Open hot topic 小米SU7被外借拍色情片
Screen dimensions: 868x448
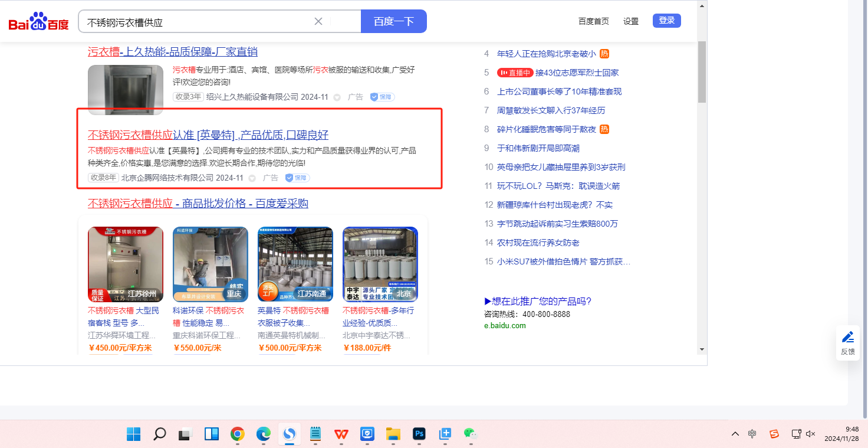[x=564, y=261]
